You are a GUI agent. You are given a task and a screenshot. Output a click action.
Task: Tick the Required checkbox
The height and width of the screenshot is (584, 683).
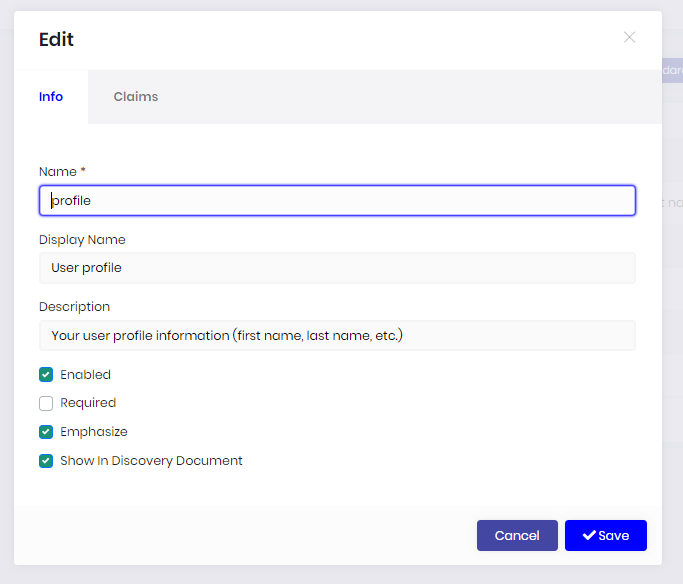pyautogui.click(x=46, y=403)
